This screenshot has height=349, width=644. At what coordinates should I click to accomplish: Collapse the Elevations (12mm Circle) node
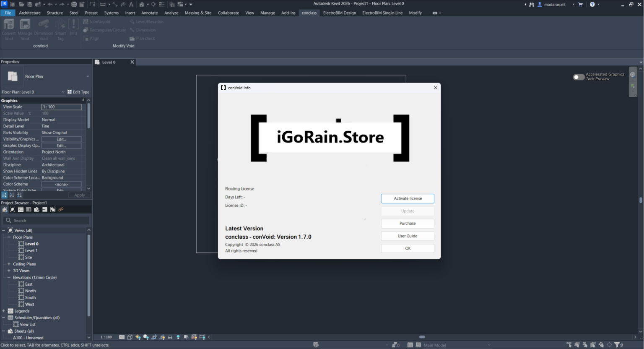pyautogui.click(x=9, y=277)
